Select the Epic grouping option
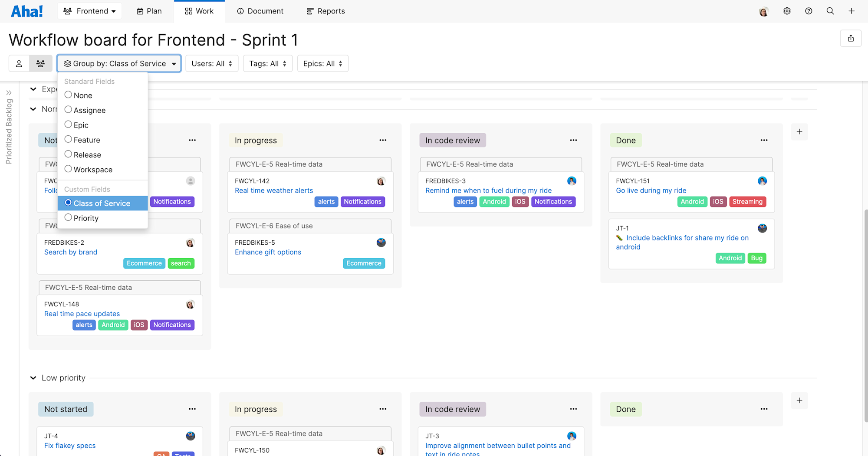 pos(81,125)
